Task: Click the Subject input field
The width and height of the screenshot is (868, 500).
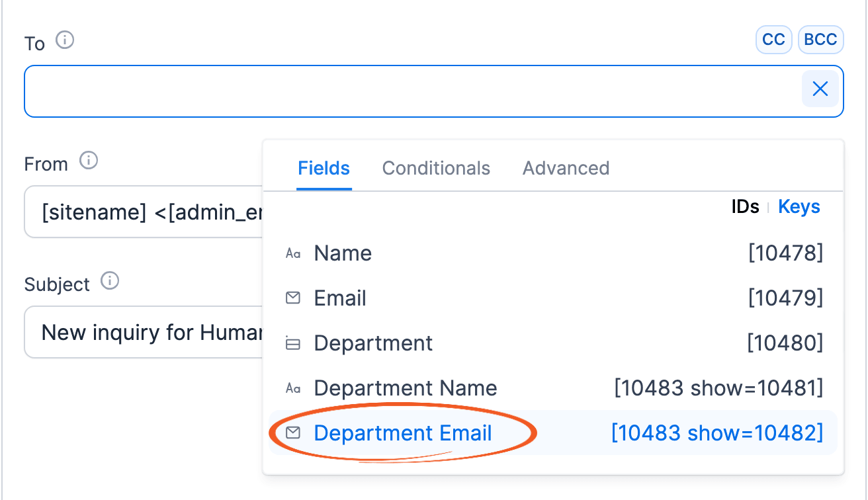Action: [x=144, y=332]
